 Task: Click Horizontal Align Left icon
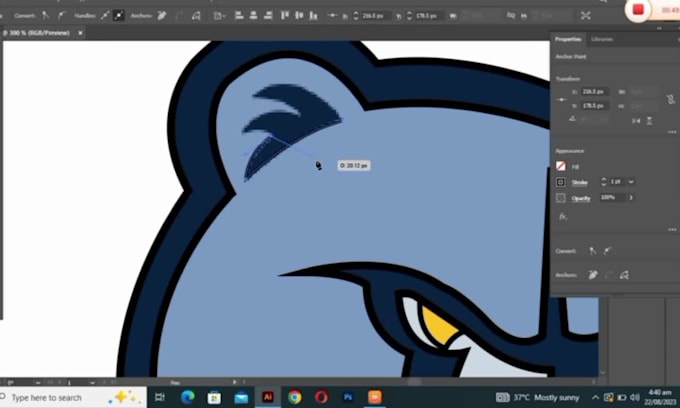[x=239, y=16]
